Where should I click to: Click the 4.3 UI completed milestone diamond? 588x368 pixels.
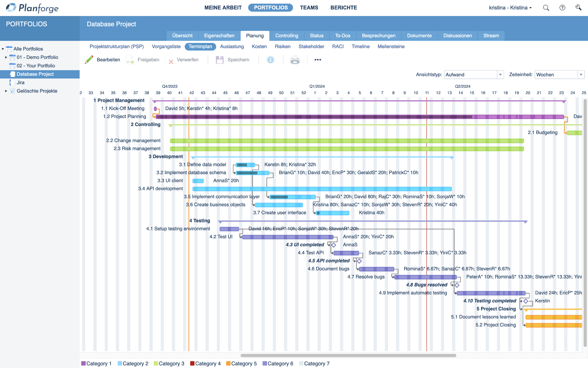pyautogui.click(x=334, y=245)
